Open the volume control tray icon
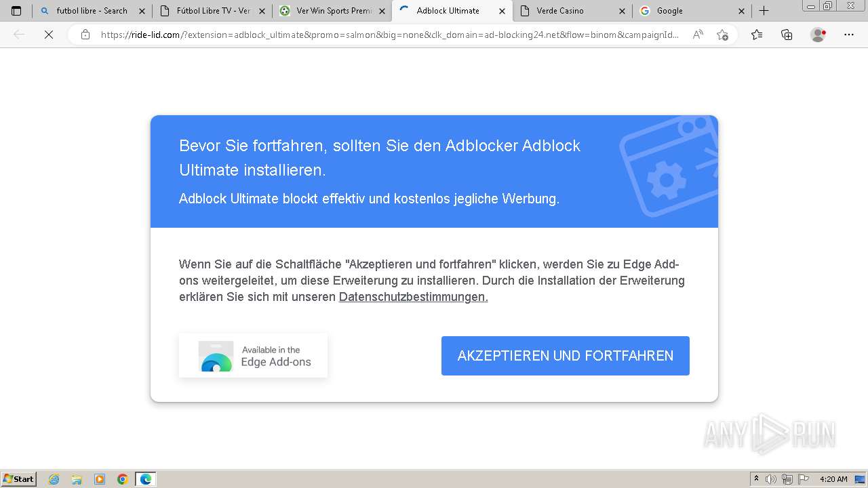The image size is (868, 488). tap(771, 479)
